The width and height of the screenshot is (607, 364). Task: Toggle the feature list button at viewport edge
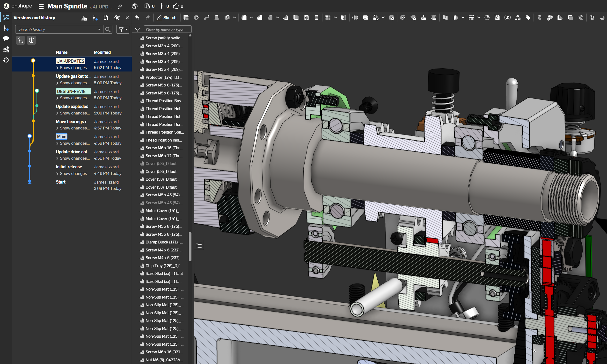point(199,245)
